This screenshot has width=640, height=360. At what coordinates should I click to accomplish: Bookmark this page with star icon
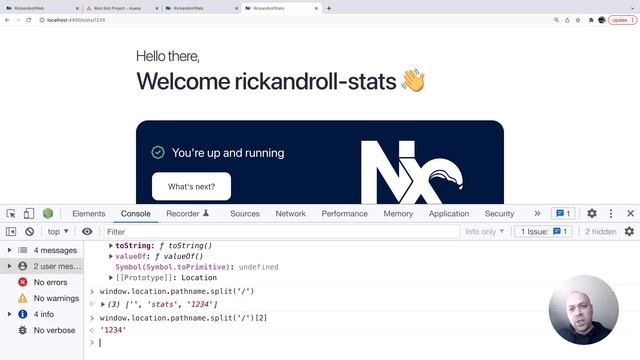578,20
